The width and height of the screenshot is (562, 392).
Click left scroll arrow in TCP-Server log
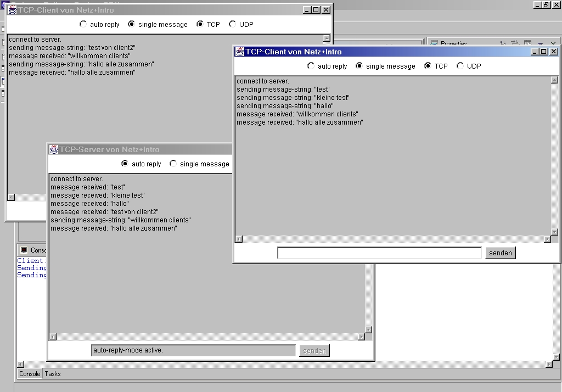tap(53, 337)
